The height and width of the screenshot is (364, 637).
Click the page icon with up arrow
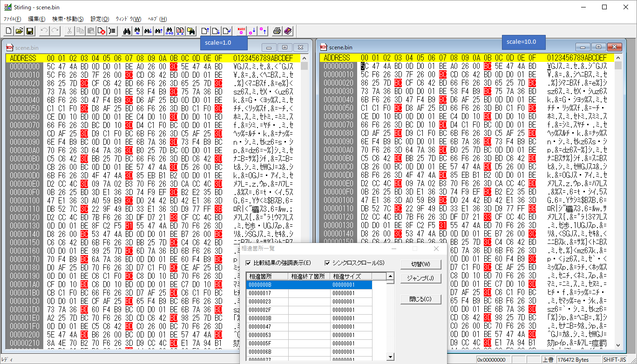tap(205, 31)
